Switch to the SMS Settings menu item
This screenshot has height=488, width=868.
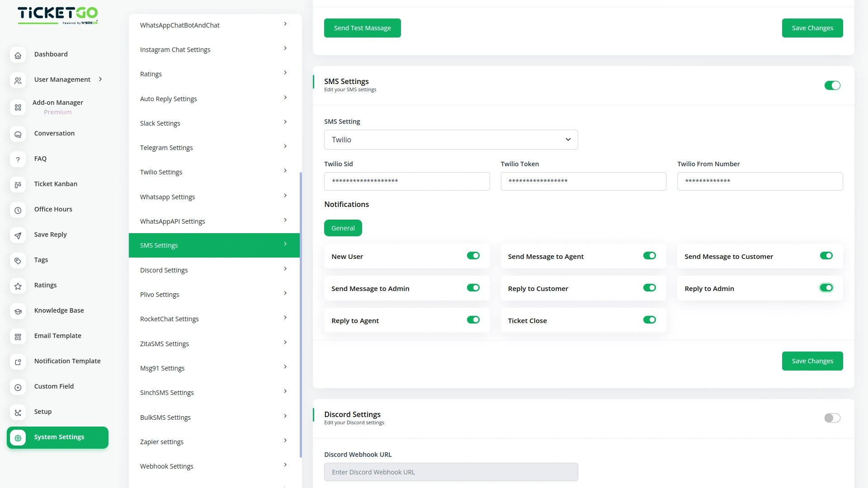pos(214,245)
